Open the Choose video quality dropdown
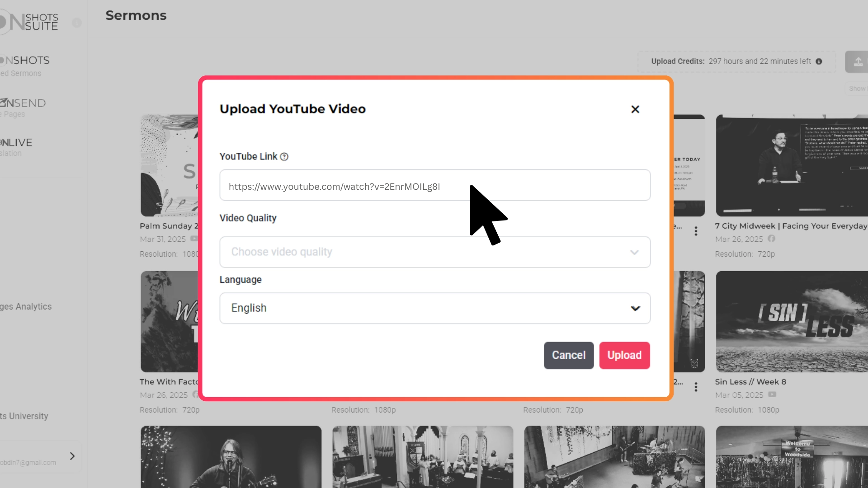The height and width of the screenshot is (488, 868). 435,252
